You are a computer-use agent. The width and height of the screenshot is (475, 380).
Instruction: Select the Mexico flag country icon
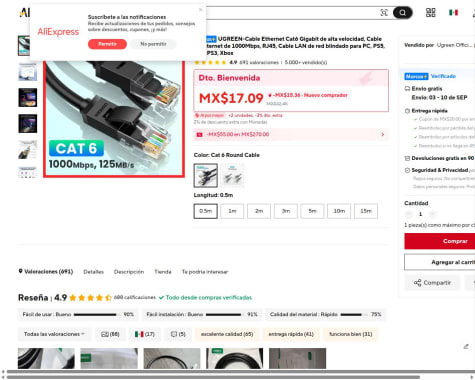pos(453,13)
